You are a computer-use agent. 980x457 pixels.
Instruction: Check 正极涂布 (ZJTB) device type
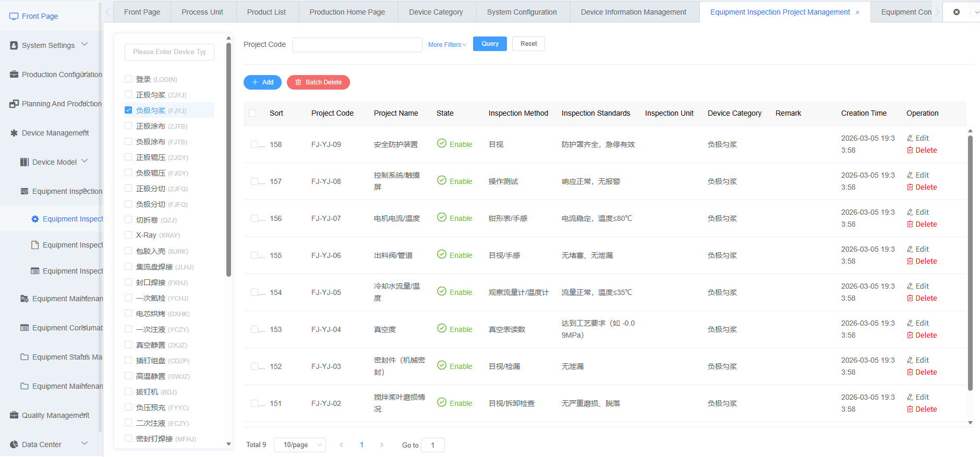point(128,126)
